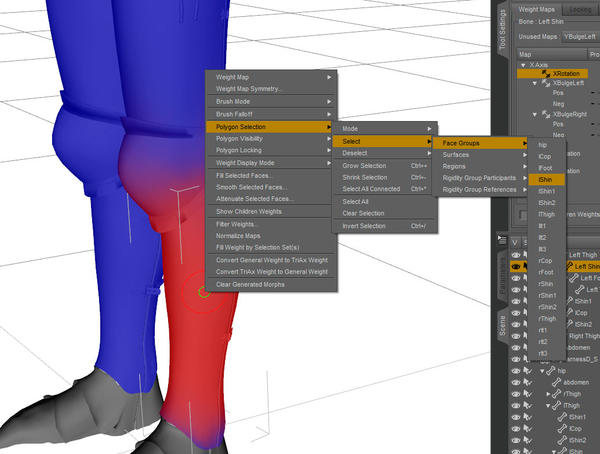The image size is (600, 454).
Task: Open the Scene side tab
Action: click(x=502, y=325)
